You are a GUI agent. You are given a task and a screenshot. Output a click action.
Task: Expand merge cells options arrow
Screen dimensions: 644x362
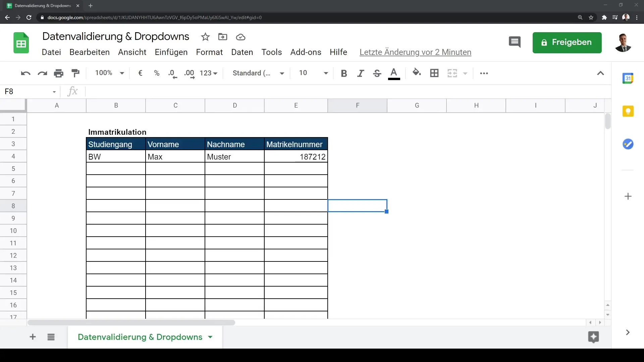(465, 73)
